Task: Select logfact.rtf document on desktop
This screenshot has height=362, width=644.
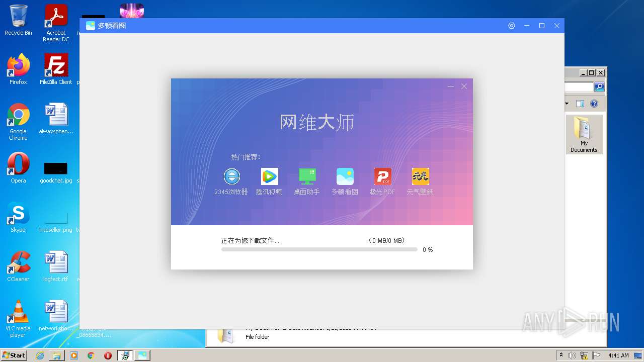Action: (x=56, y=266)
